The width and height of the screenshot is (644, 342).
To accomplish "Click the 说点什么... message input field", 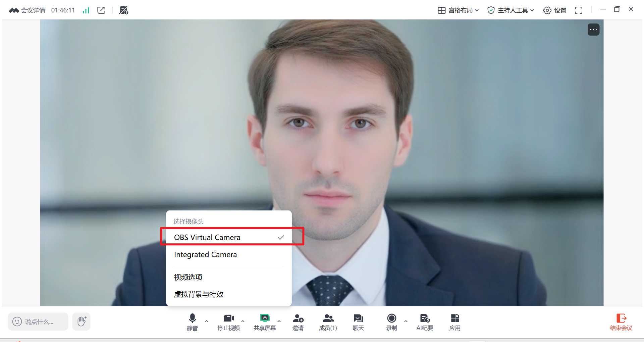I will click(x=38, y=322).
